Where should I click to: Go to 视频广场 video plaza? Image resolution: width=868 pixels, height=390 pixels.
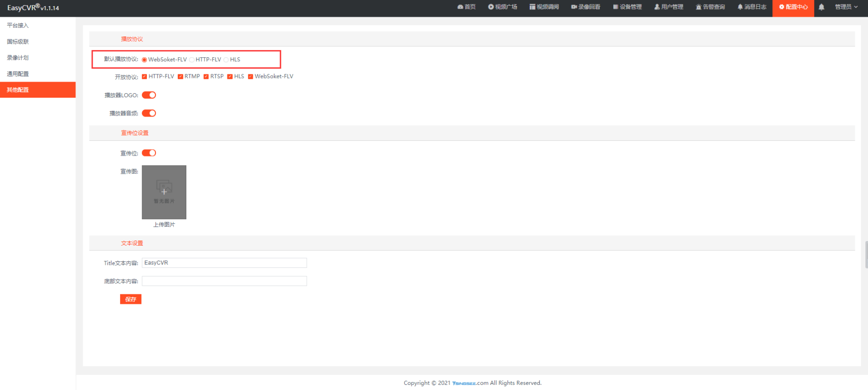pos(502,7)
